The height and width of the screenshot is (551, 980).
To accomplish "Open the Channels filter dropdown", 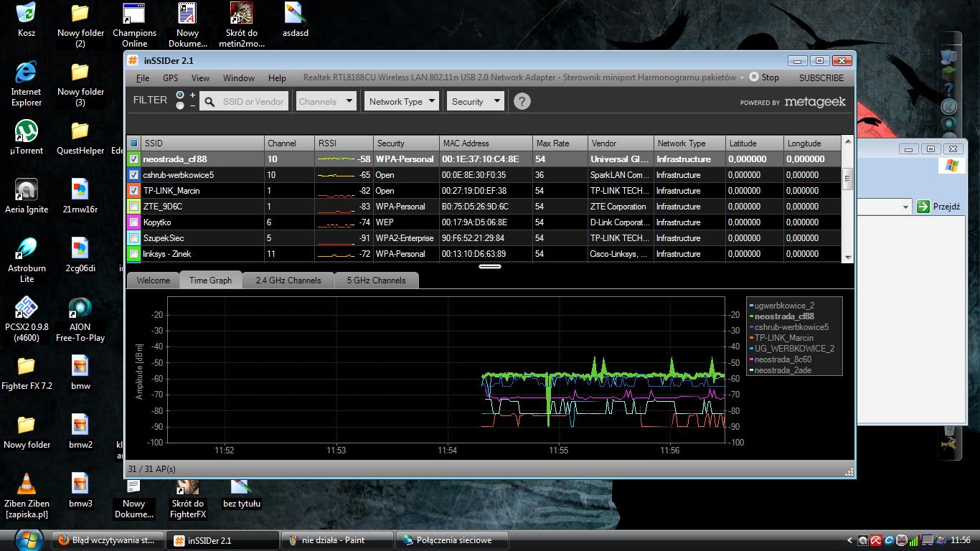I will (326, 101).
